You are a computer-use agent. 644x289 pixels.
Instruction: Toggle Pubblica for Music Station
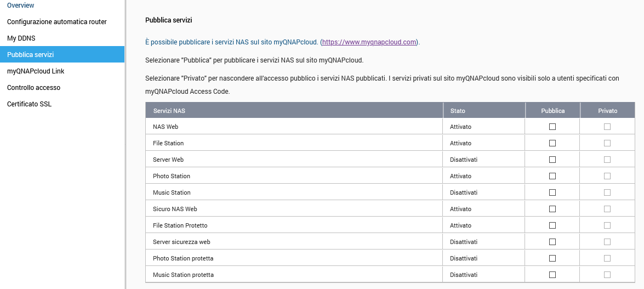[x=552, y=192]
